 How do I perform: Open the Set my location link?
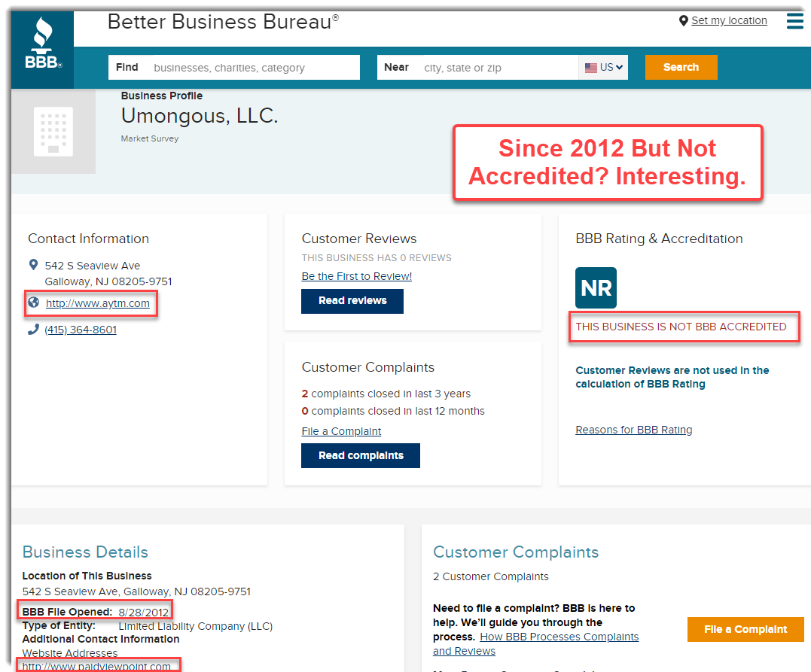tap(729, 20)
